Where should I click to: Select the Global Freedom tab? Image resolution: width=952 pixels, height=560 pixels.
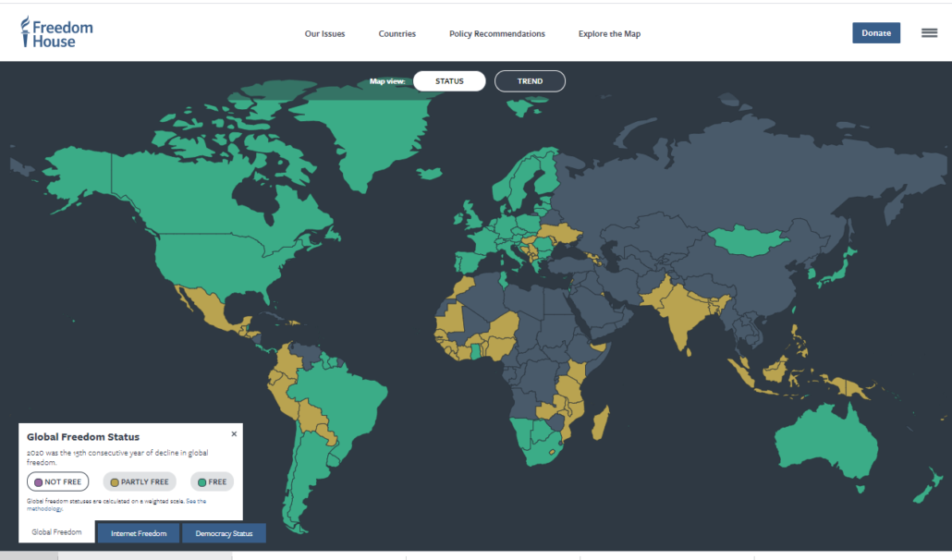56,532
